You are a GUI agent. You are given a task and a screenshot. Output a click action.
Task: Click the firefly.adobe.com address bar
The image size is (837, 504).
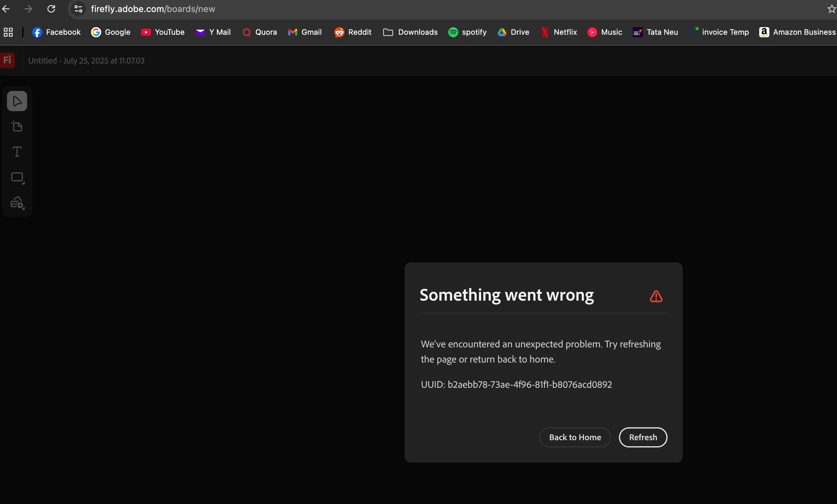tap(153, 9)
